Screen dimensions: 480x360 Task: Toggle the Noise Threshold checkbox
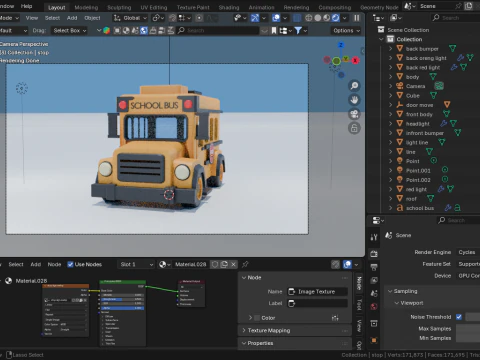459,317
